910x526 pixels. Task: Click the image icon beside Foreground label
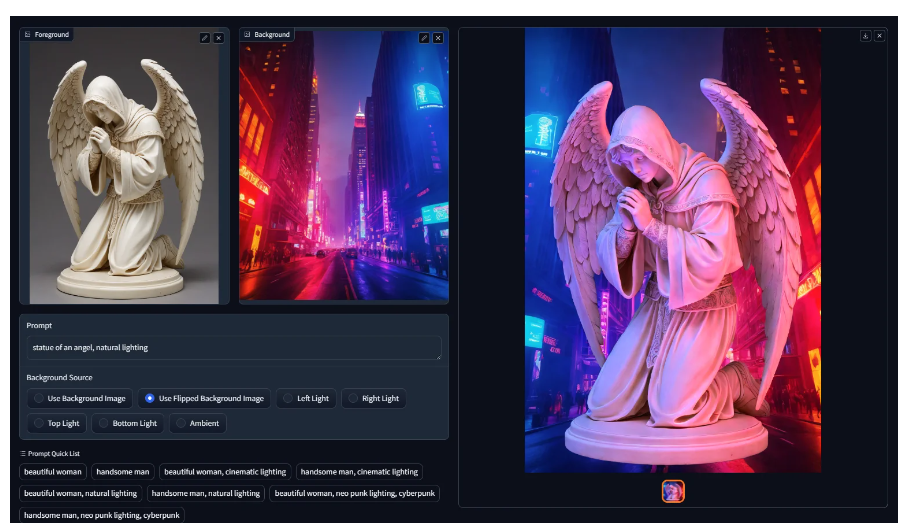coord(28,35)
